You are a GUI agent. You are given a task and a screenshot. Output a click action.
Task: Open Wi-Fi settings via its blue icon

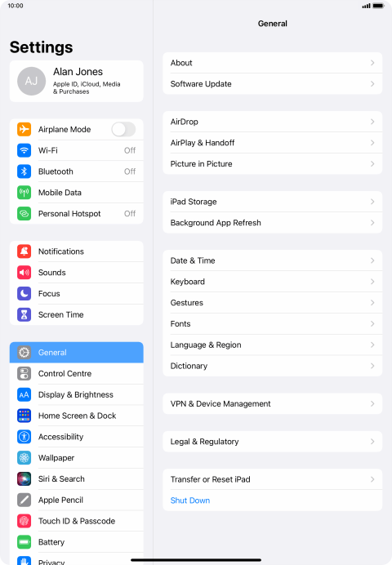point(24,150)
